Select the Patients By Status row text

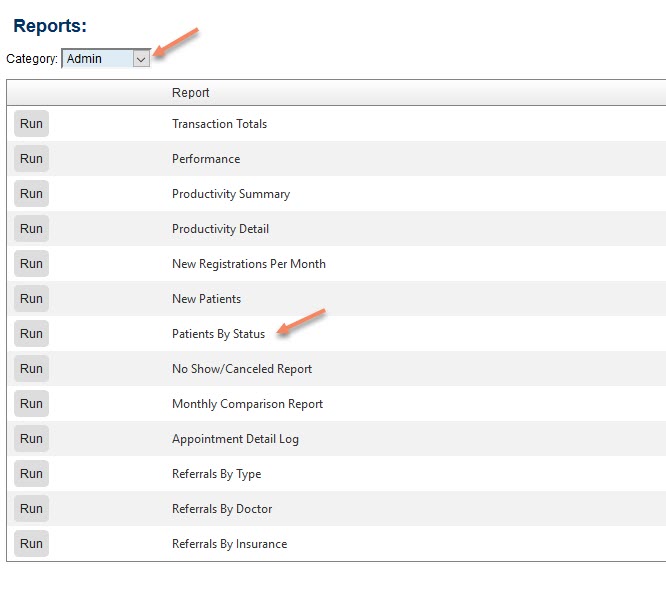click(x=218, y=334)
